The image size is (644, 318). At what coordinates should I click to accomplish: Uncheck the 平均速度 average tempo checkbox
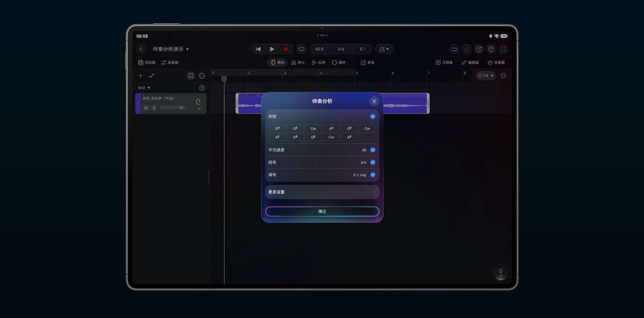[x=373, y=150]
